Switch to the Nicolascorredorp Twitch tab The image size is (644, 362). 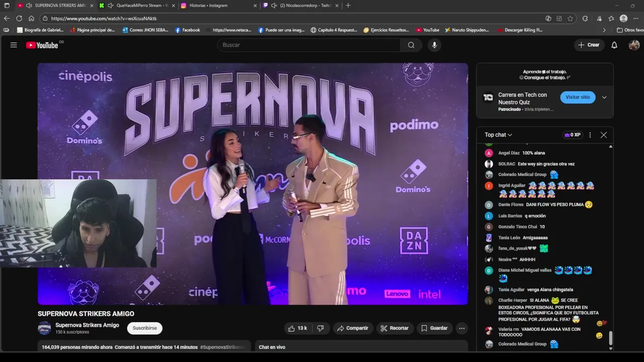coord(300,6)
